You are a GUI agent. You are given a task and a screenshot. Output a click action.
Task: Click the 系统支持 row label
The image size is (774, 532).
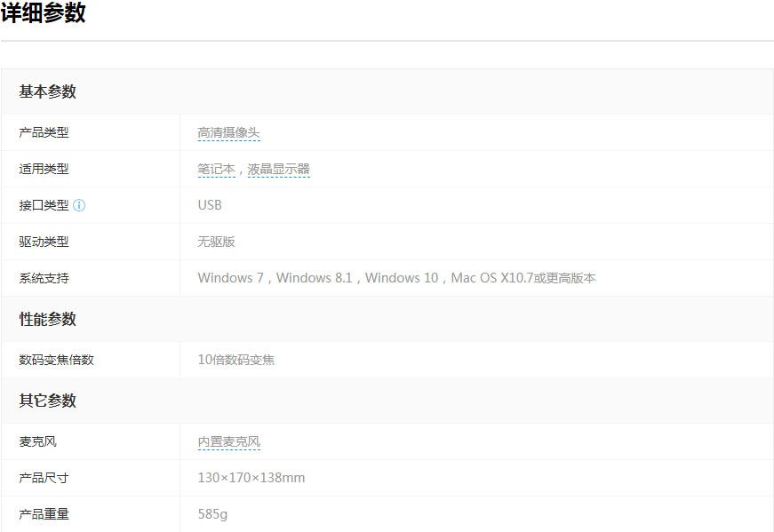[x=44, y=278]
